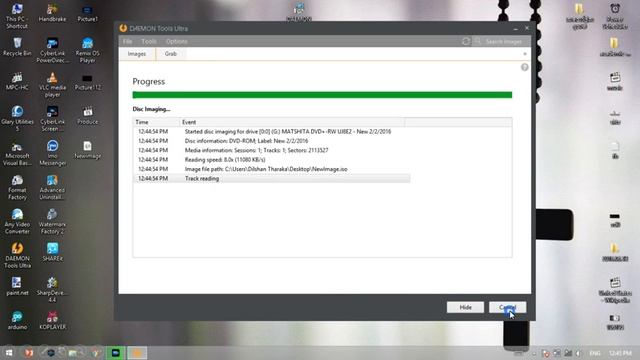Click the refresh icon beside search
Viewport: 640px width, 360px height.
pyautogui.click(x=466, y=41)
